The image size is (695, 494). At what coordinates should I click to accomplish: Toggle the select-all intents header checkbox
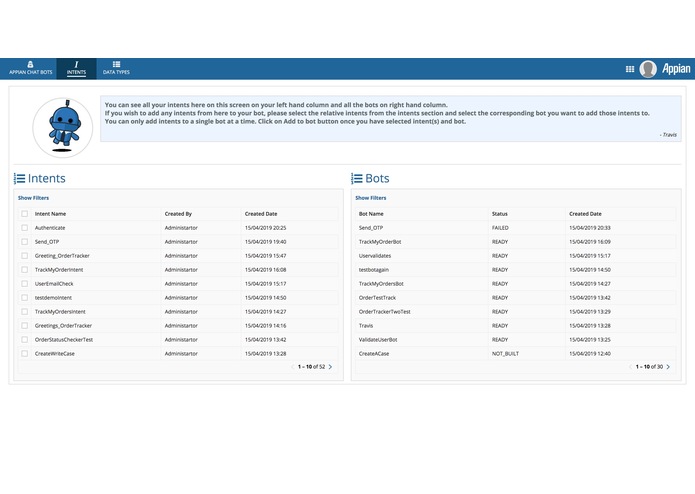[x=24, y=214]
